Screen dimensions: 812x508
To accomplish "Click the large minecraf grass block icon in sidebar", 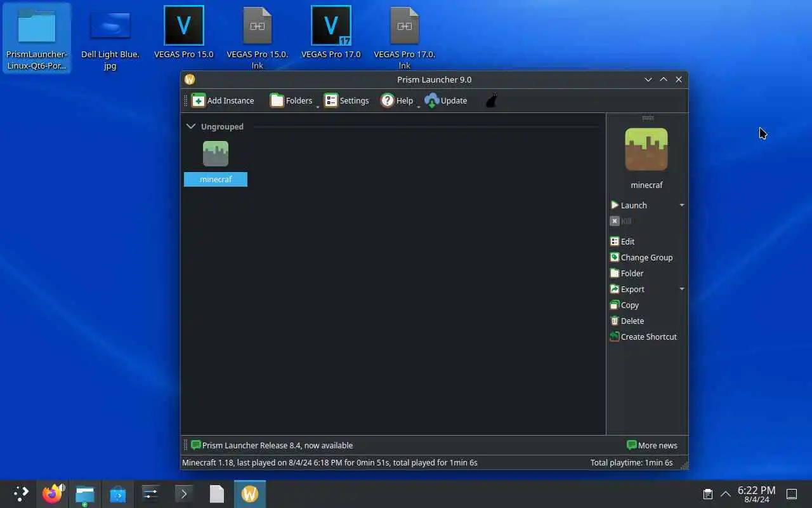I will 646,149.
